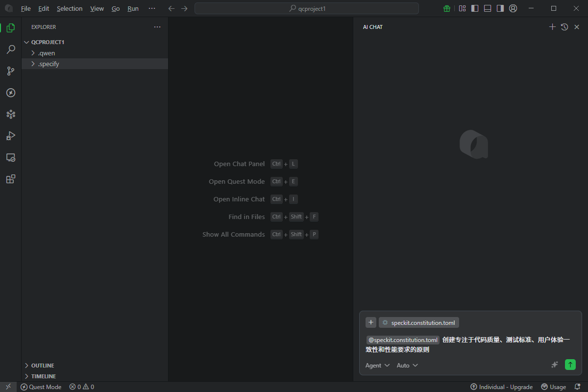Open Run and Debug view
The width and height of the screenshot is (588, 392).
pyautogui.click(x=10, y=136)
